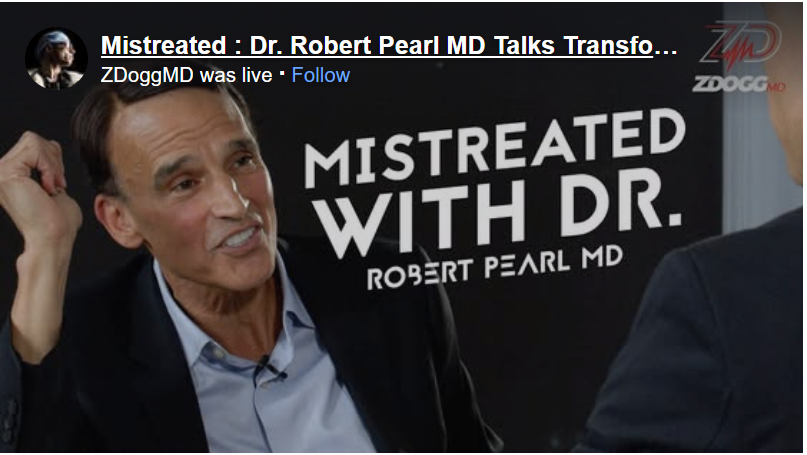The width and height of the screenshot is (807, 455).
Task: Click the interviewer's head at the edge
Action: tap(785, 103)
